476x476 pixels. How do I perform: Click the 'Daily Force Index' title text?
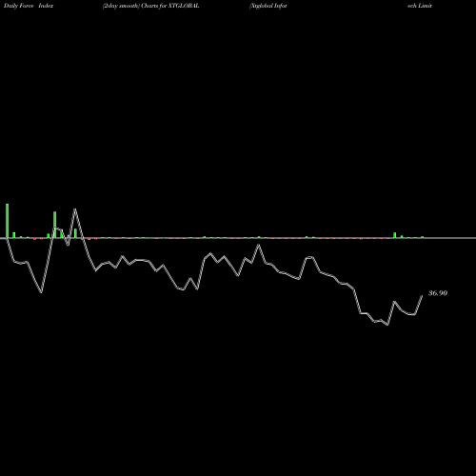coord(29,6)
